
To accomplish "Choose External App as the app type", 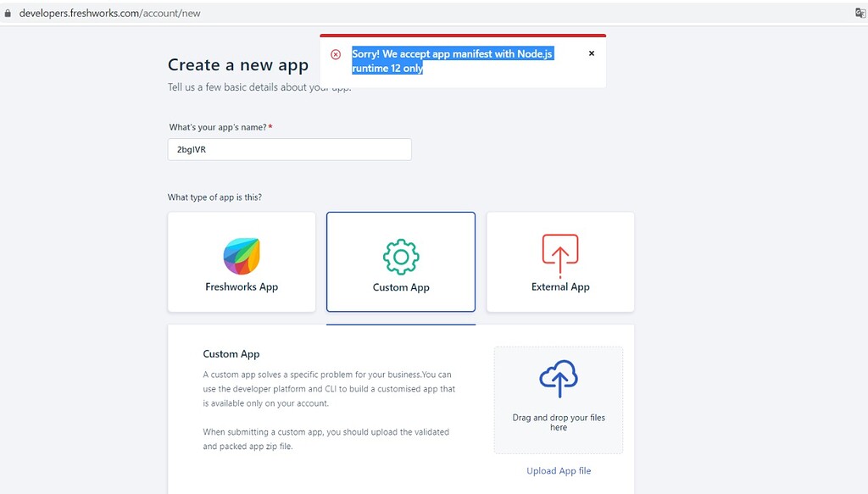I will 560,262.
